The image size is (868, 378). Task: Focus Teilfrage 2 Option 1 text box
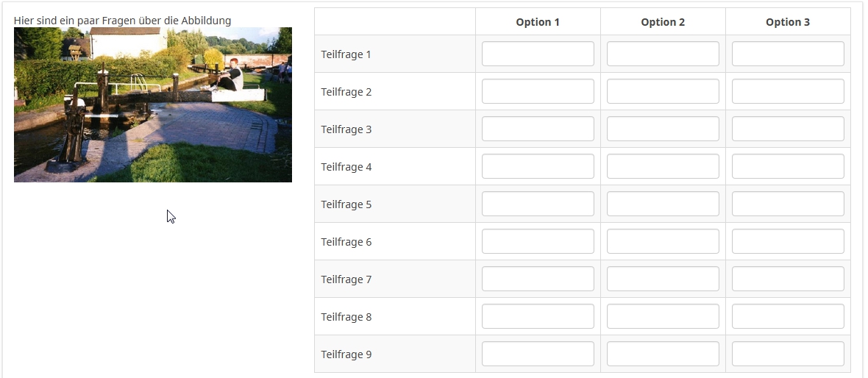coord(538,91)
